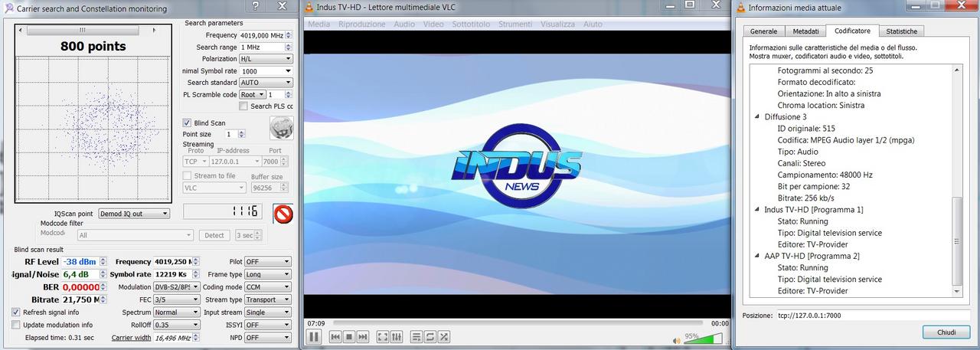Open the Sottotitolo menu in VLC
Viewport: 980px width, 350px height.
point(471,24)
